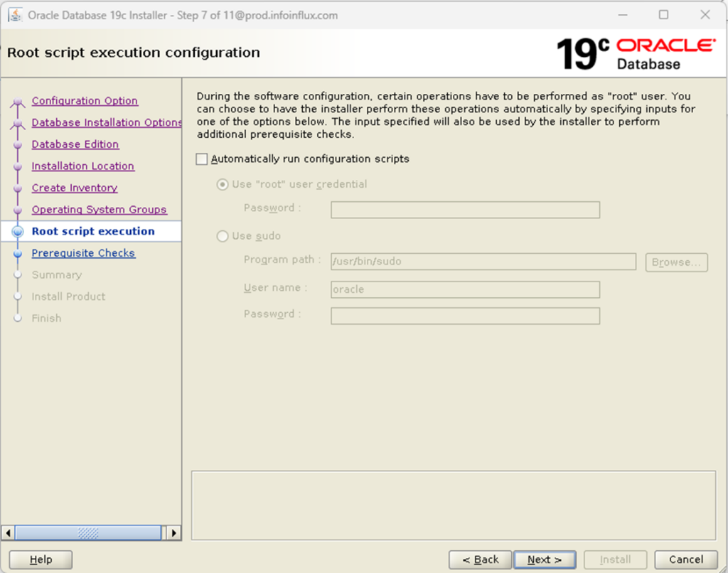Jump to Prerequisite Checks step
The image size is (728, 573).
(83, 252)
